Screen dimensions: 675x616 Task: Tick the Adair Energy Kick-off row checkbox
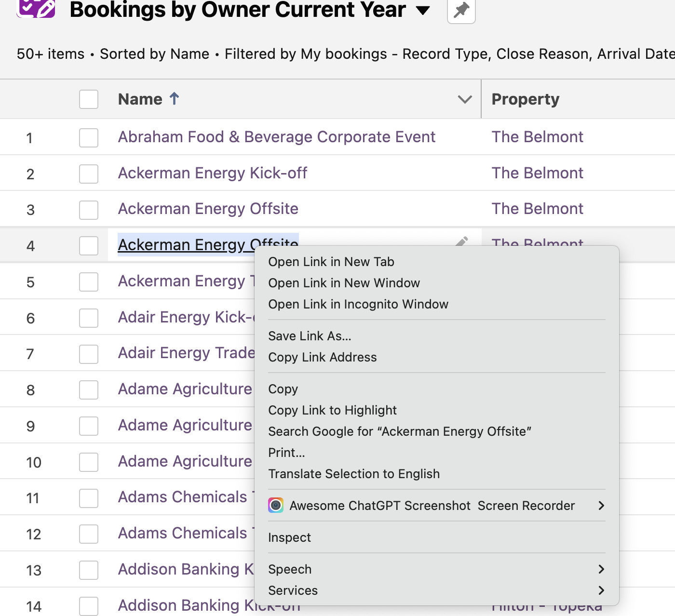pos(89,318)
